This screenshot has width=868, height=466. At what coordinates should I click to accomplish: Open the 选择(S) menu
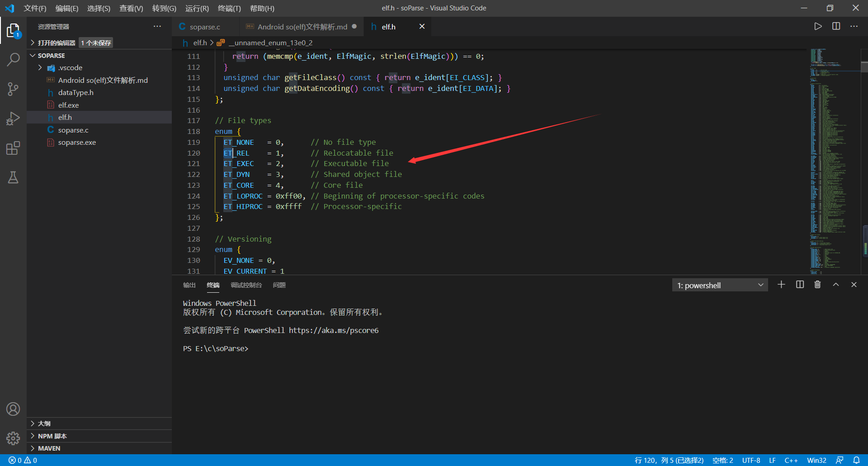coord(99,8)
